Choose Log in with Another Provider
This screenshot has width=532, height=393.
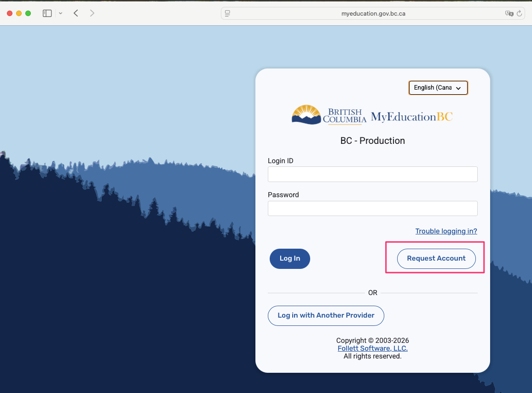[326, 315]
